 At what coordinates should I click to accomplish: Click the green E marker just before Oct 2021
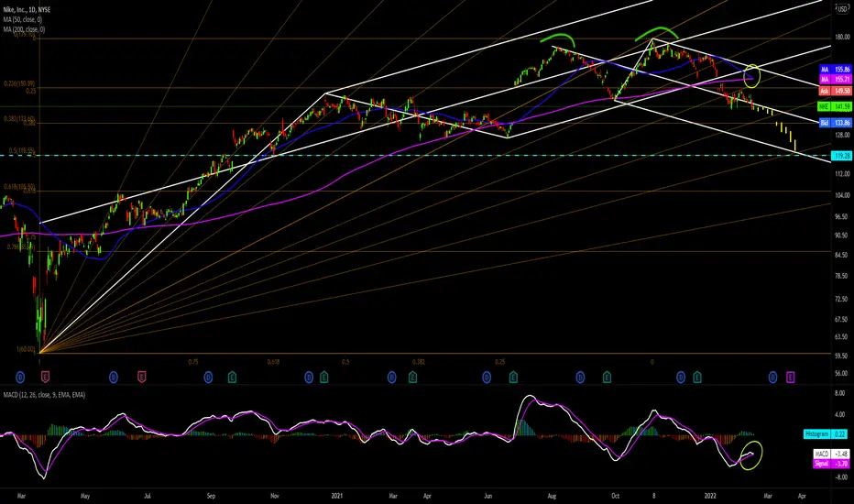coord(607,377)
